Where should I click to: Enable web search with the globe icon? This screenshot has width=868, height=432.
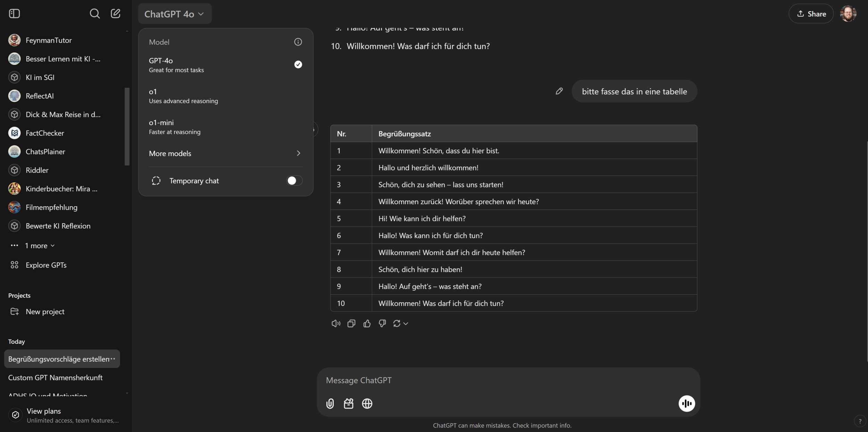367,403
